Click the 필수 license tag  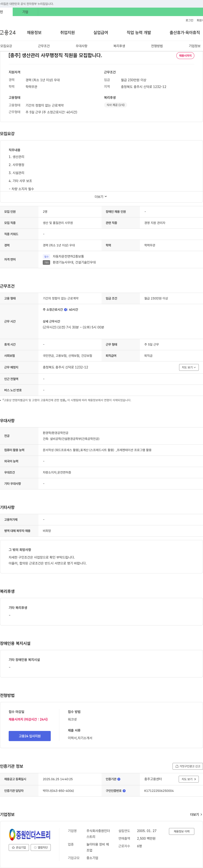point(47,257)
